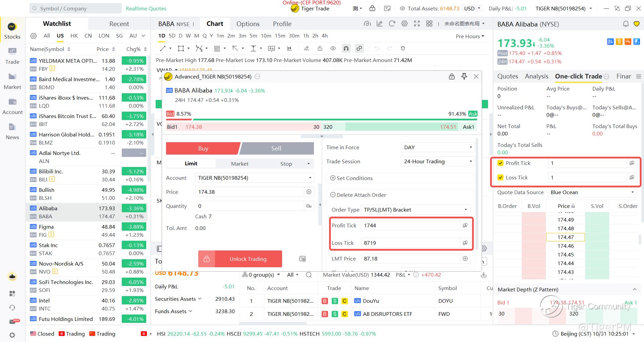The width and height of the screenshot is (644, 342).
Task: Click the S button in the AB DISRUPTORS ETF row
Action: coord(335,314)
